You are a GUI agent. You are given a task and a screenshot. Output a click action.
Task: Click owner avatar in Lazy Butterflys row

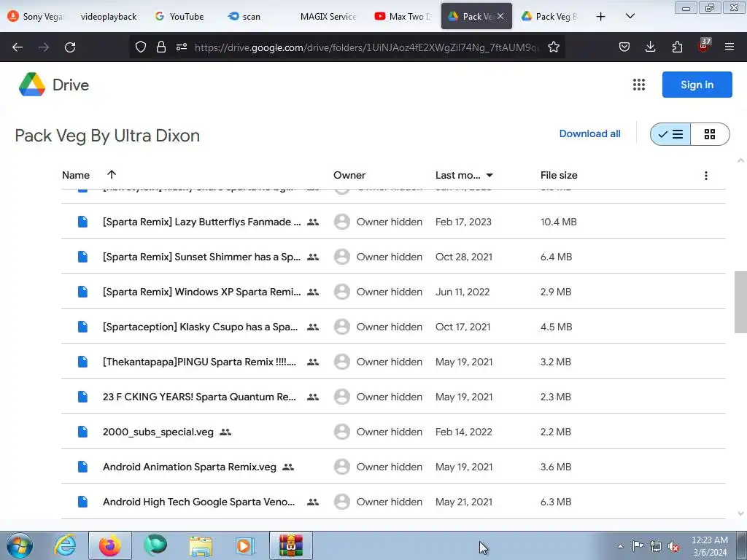[x=341, y=222]
